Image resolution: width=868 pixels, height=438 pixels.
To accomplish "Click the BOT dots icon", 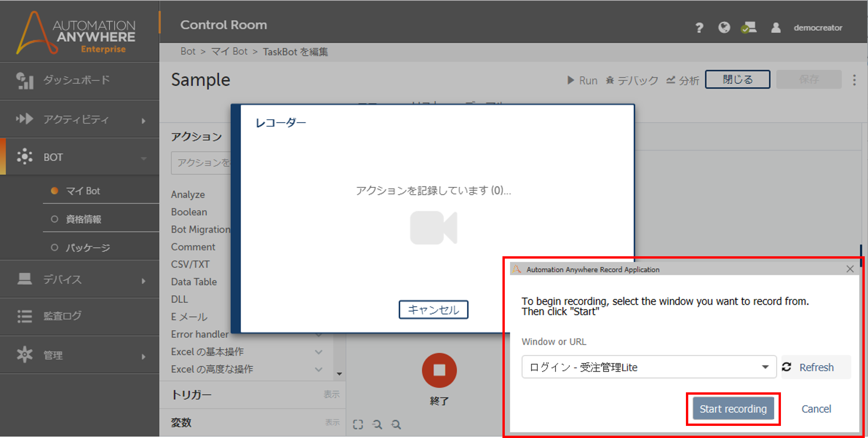I will pyautogui.click(x=25, y=157).
